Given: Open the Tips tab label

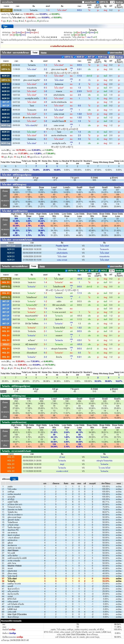Looking at the screenshot, I should tap(5, 26).
